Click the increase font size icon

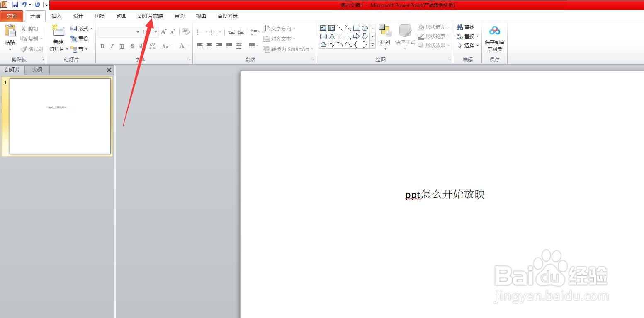163,32
